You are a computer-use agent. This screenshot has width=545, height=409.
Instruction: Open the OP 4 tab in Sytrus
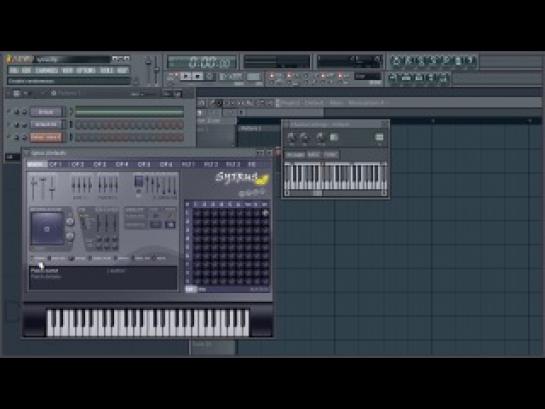[122, 164]
